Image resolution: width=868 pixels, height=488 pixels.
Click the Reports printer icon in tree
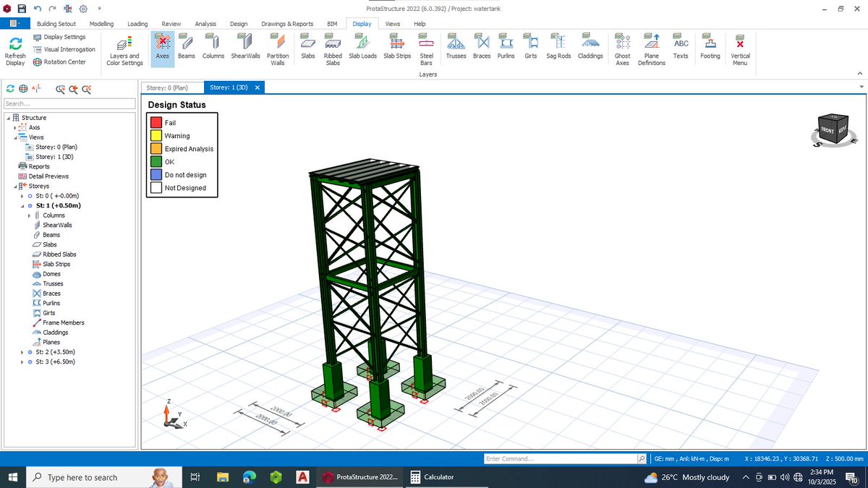22,166
